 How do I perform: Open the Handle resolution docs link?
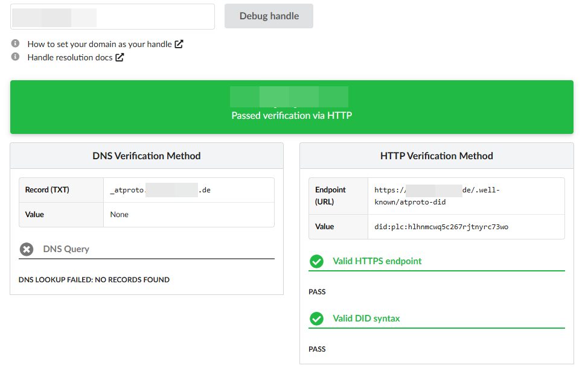point(69,57)
